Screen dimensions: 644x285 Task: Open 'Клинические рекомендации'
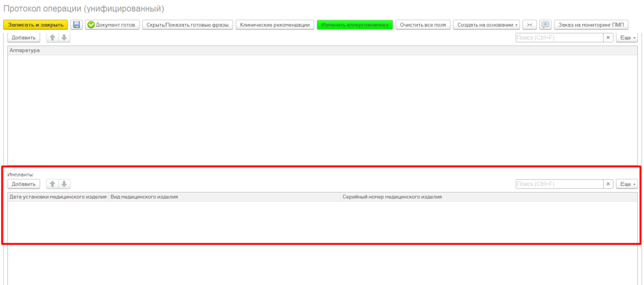(275, 25)
